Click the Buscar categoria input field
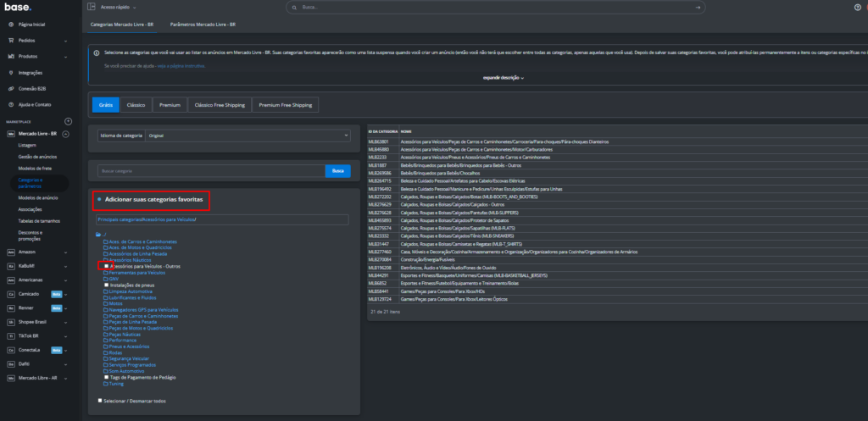Viewport: 868px width, 421px height. pyautogui.click(x=210, y=171)
